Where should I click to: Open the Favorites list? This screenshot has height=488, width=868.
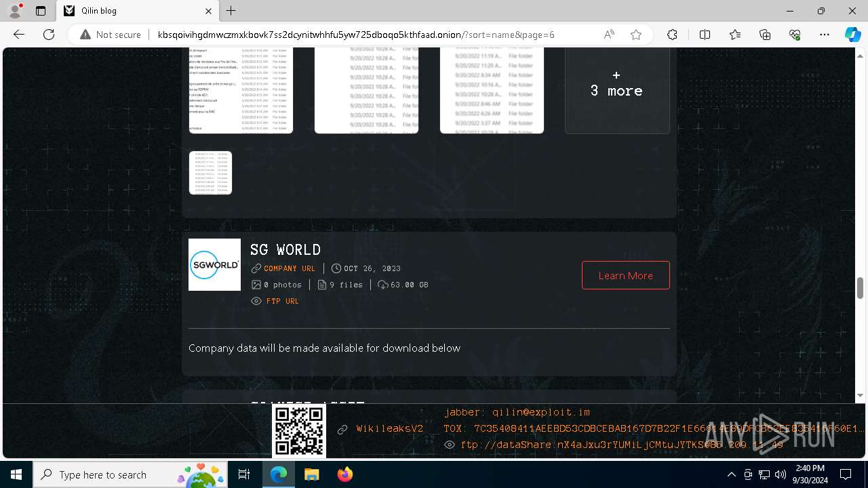coord(735,35)
